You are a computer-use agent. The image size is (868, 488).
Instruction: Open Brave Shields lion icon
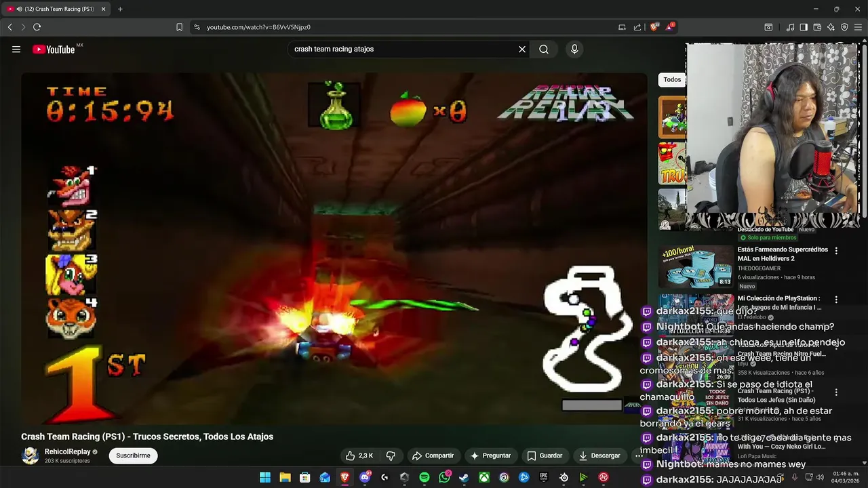click(654, 27)
